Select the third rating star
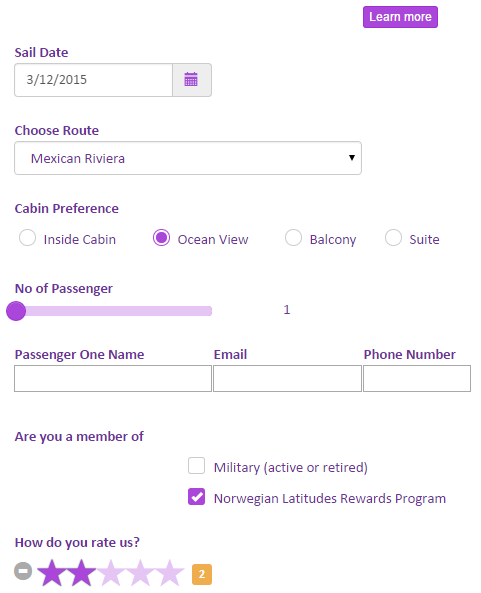The height and width of the screenshot is (593, 481). [111, 573]
